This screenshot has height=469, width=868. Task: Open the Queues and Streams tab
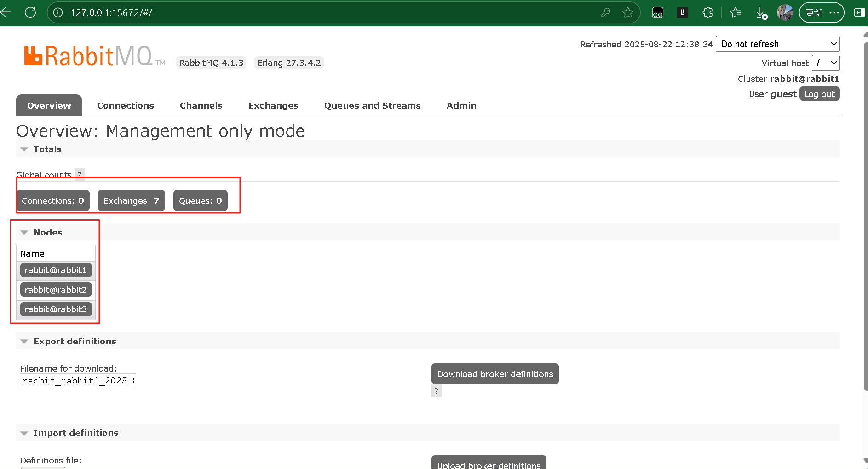click(372, 105)
